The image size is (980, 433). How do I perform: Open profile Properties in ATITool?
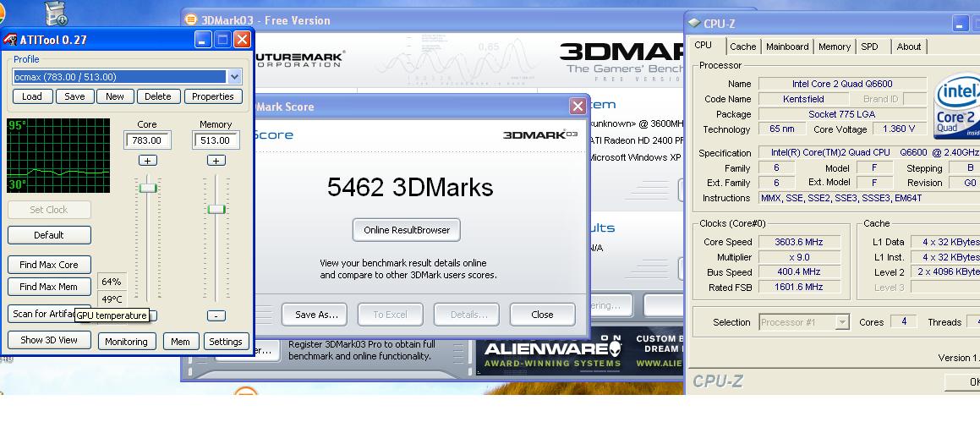[212, 96]
